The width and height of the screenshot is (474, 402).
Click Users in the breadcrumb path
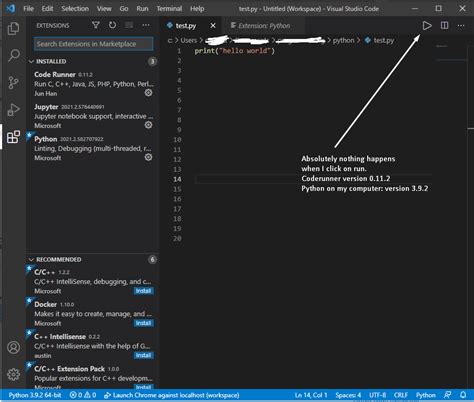pos(188,40)
